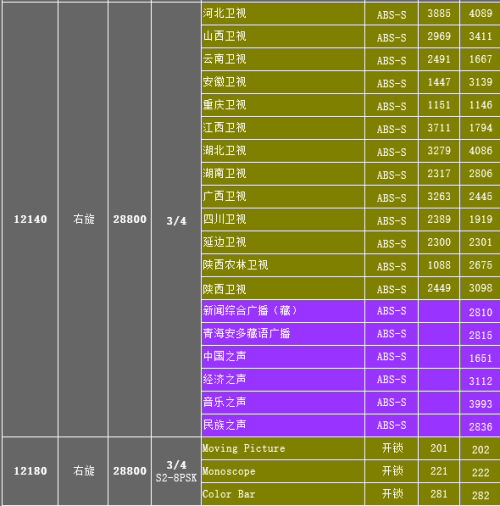500x506 pixels.
Task: Click the 2389 value for 四川卫视
Action: (439, 219)
